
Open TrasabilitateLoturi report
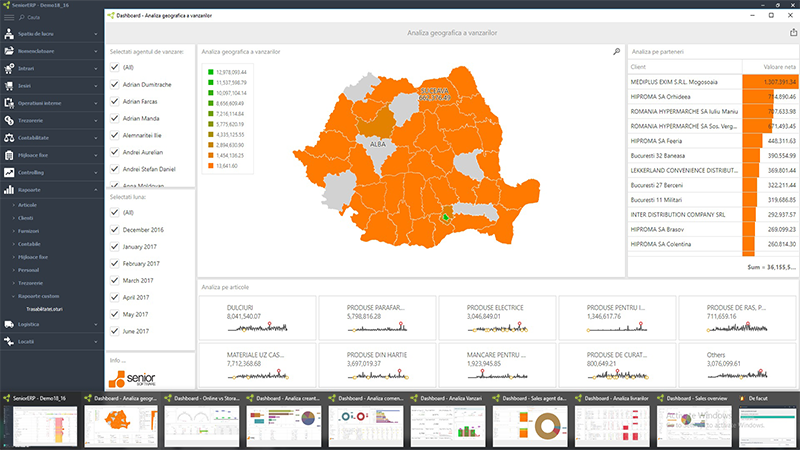point(44,309)
